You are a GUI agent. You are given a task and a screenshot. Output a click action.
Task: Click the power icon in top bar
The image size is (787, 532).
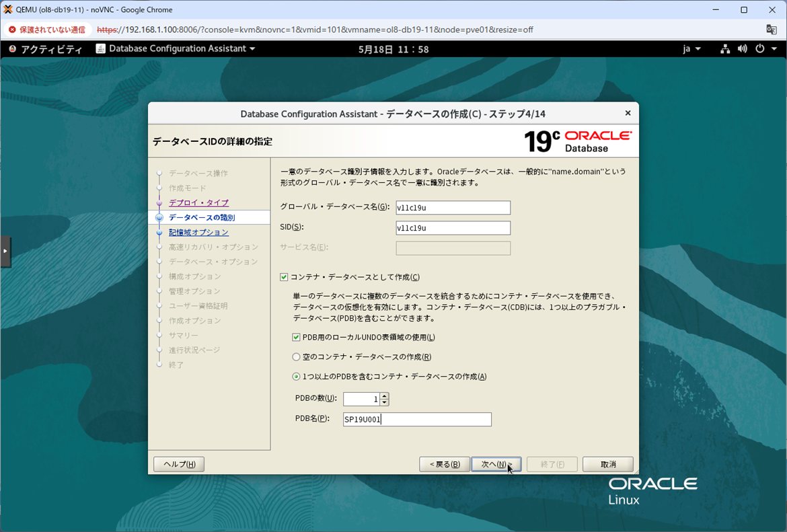click(760, 48)
